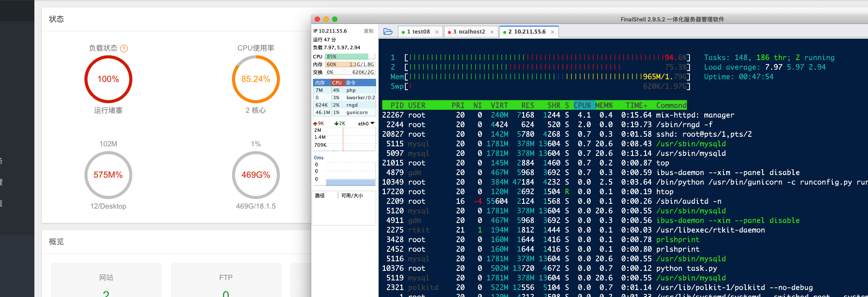Click the green status dot on test08 tab
The image size is (868, 297).
(x=403, y=32)
